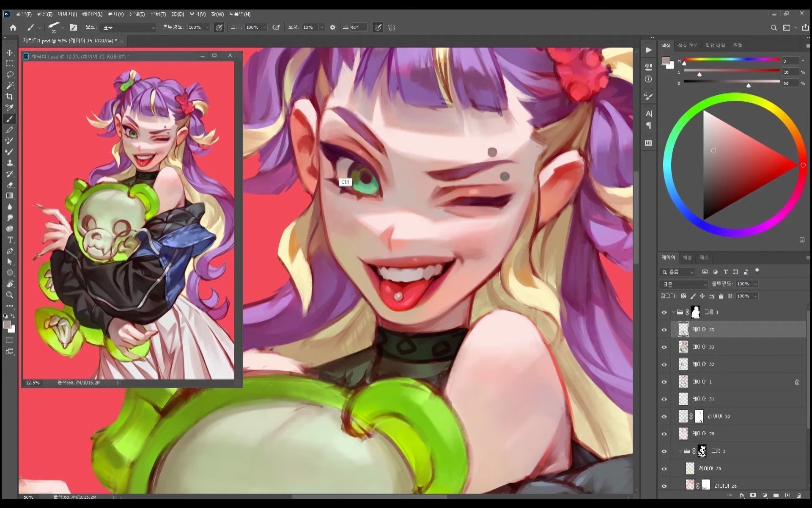The height and width of the screenshot is (508, 812).
Task: Select the Type tool in toolbox
Action: 9,240
